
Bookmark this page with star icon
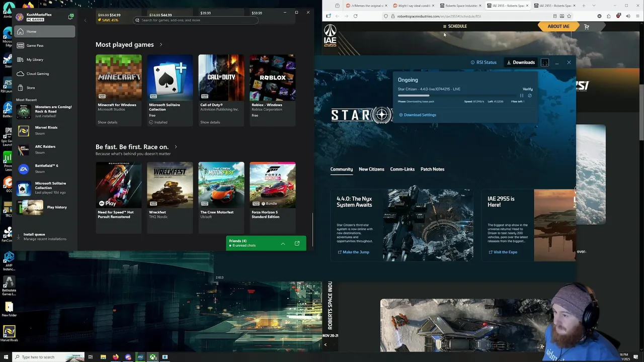coord(569,16)
